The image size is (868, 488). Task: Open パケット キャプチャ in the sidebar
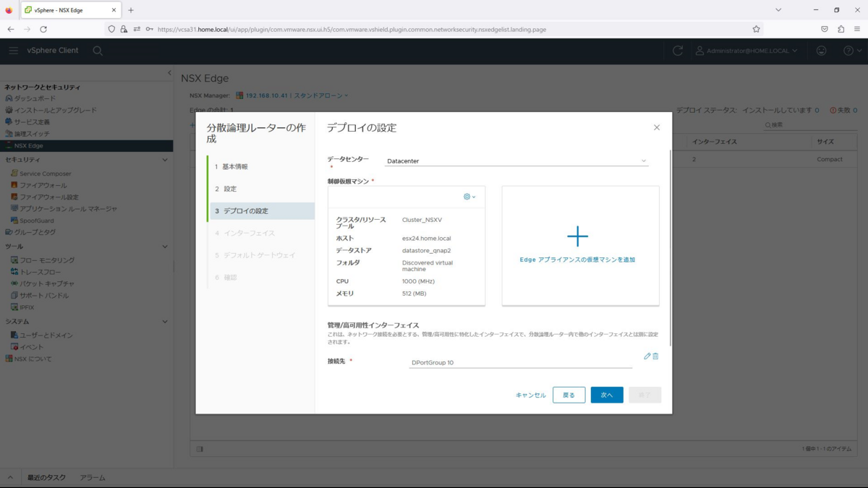pos(46,283)
